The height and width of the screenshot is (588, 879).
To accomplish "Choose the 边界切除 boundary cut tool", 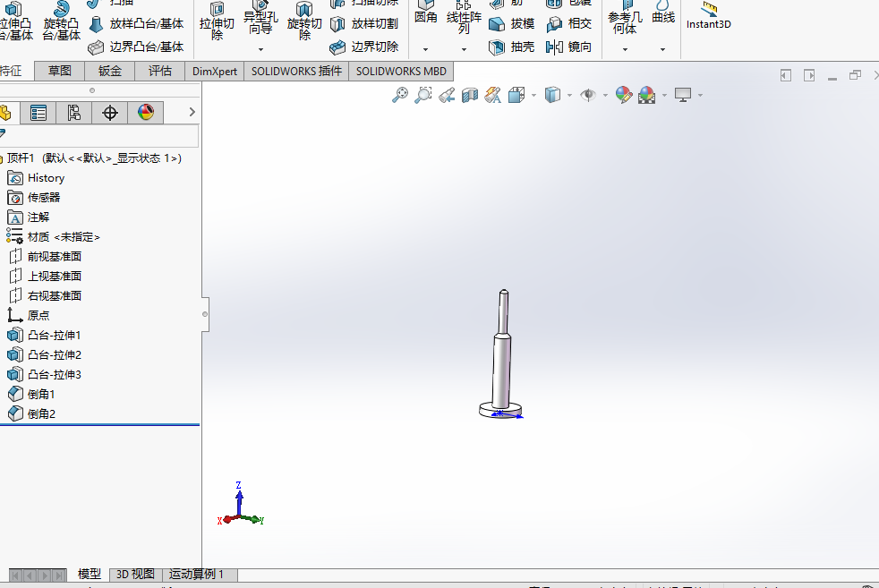I will point(364,47).
